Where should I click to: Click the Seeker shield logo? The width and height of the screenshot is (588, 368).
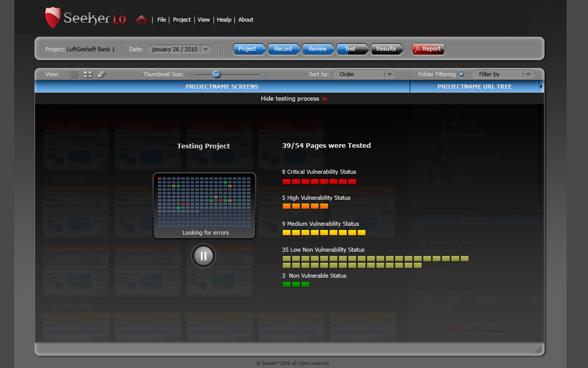pyautogui.click(x=53, y=18)
